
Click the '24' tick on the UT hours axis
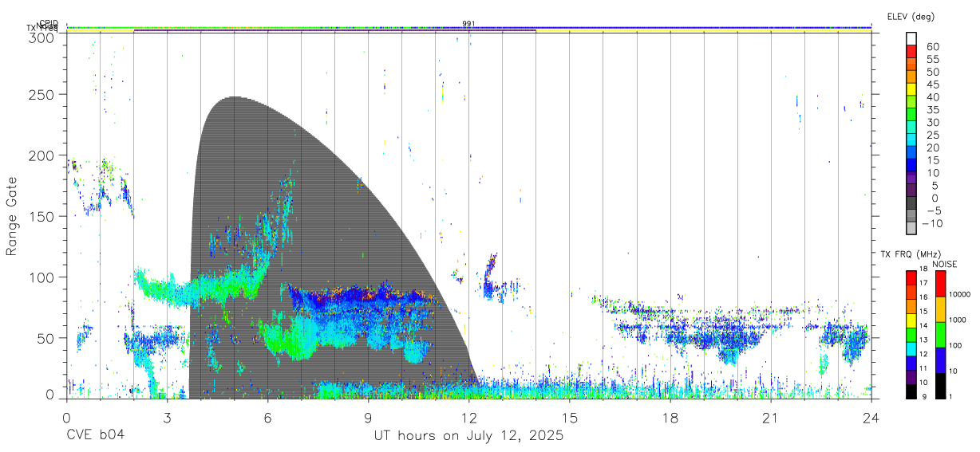tap(871, 418)
